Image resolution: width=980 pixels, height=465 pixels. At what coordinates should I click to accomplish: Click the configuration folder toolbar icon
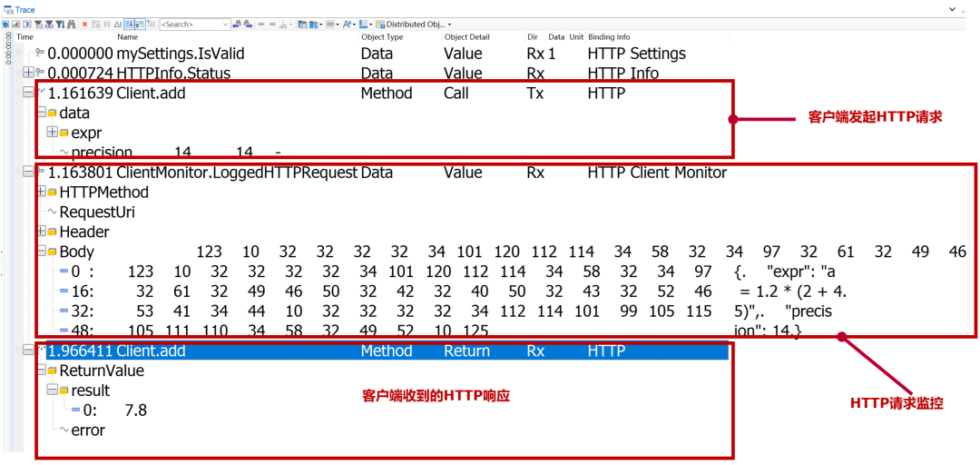pos(302,25)
